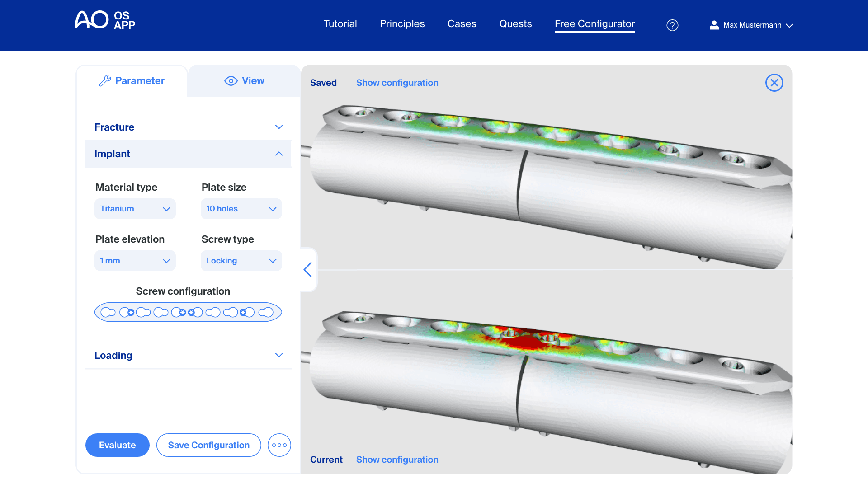Click Show configuration link next to Saved
The image size is (868, 488).
coord(397,83)
